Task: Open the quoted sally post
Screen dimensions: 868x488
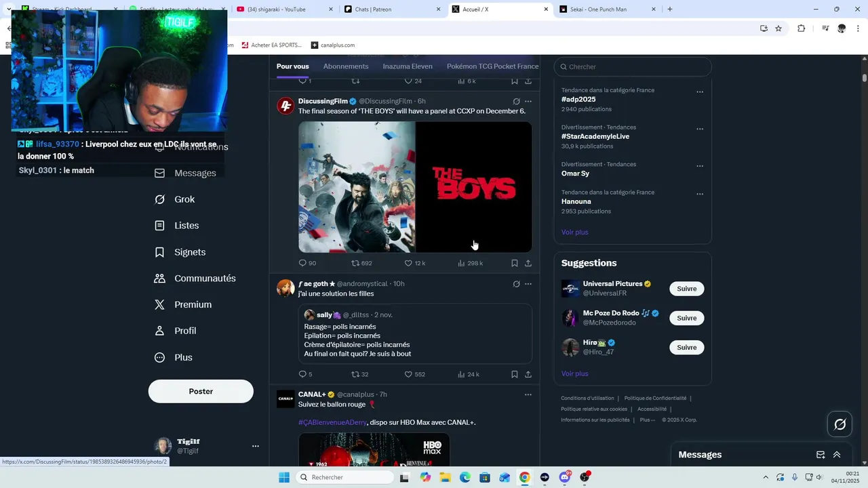Action: tap(415, 333)
